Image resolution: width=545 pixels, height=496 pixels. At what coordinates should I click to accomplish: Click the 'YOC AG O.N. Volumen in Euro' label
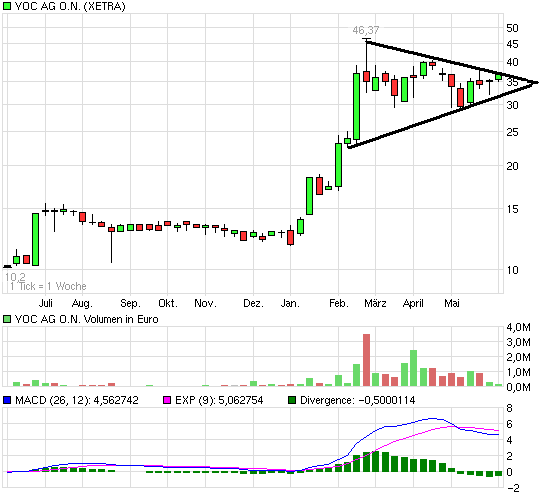tap(87, 319)
